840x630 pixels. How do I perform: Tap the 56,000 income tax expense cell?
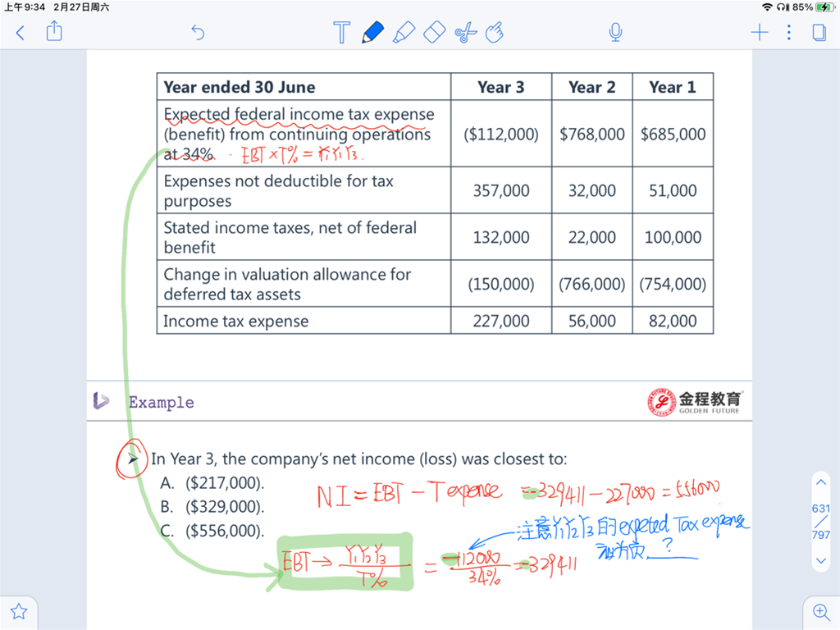coord(592,321)
